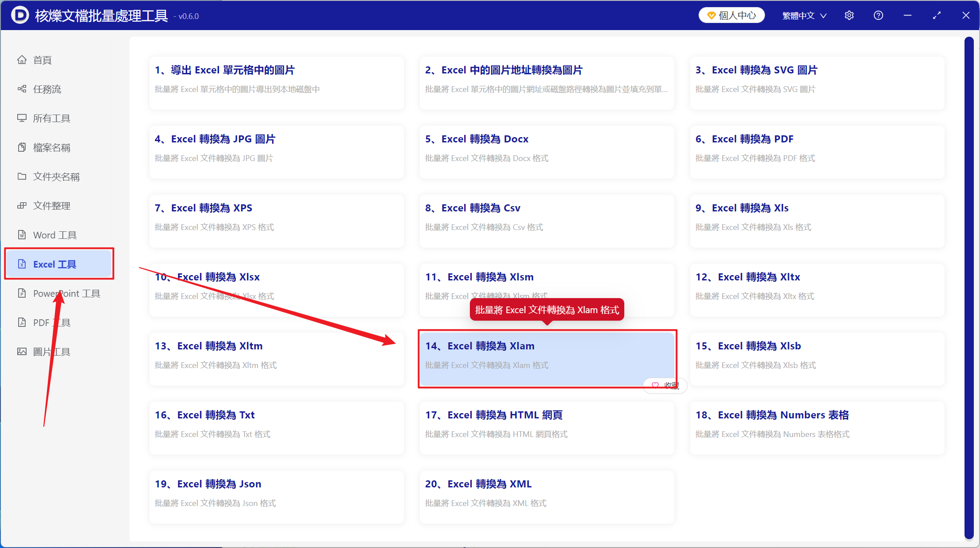Viewport: 980px width, 548px height.
Task: Select 文件整理 sidebar item
Action: [x=58, y=206]
